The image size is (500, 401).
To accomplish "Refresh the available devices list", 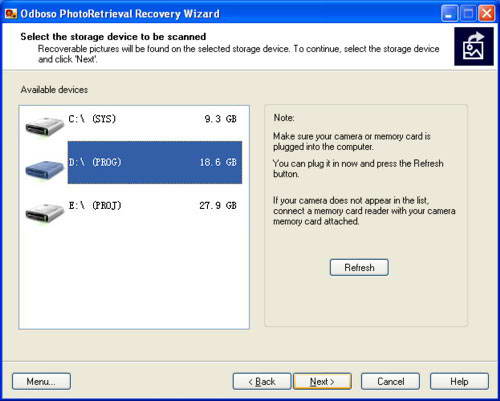I will (359, 267).
